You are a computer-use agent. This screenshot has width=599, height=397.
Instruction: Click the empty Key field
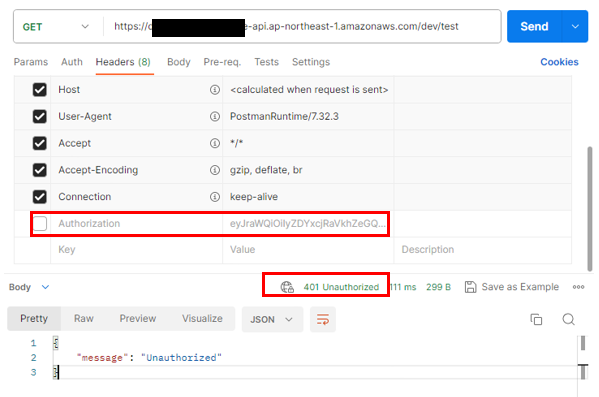click(136, 250)
